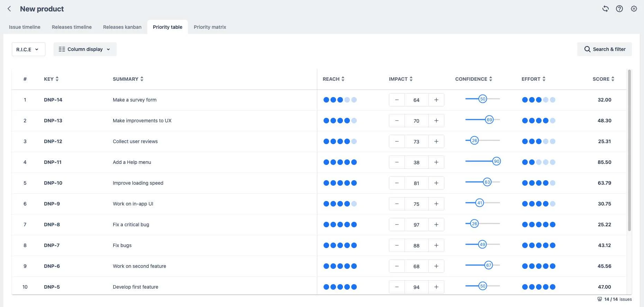Open the Releases kanban tab
The width and height of the screenshot is (644, 307).
[x=122, y=27]
